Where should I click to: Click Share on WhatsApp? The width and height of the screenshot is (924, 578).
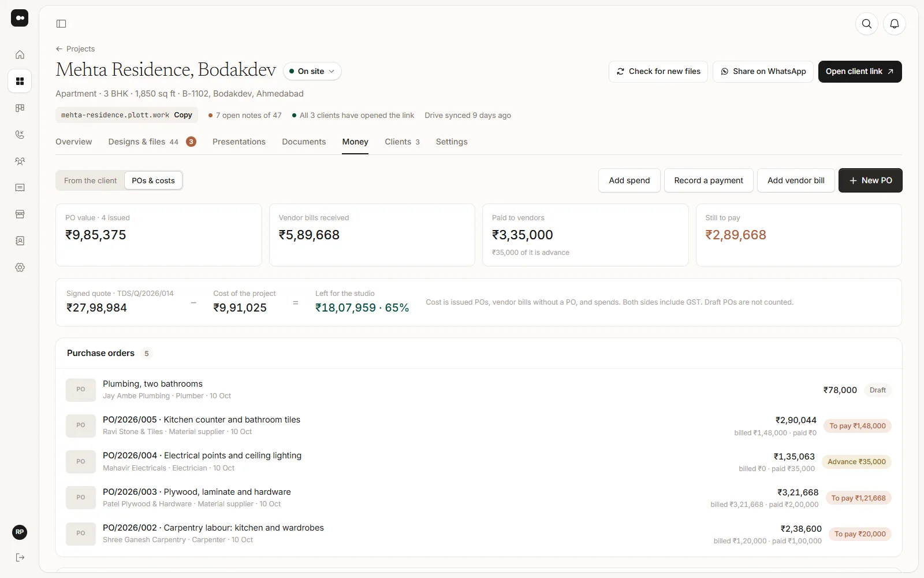coord(763,72)
